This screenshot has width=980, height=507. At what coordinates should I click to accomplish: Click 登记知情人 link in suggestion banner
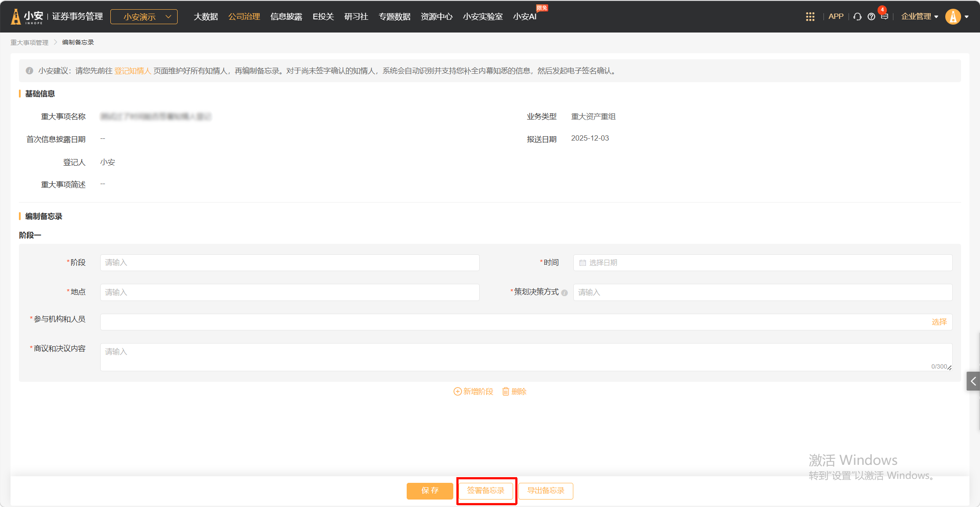point(132,71)
